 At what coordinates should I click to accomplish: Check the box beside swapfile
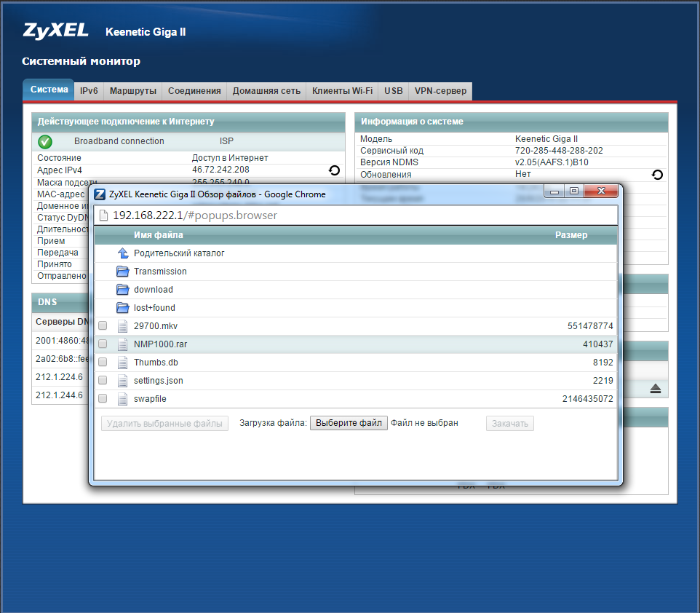[103, 399]
